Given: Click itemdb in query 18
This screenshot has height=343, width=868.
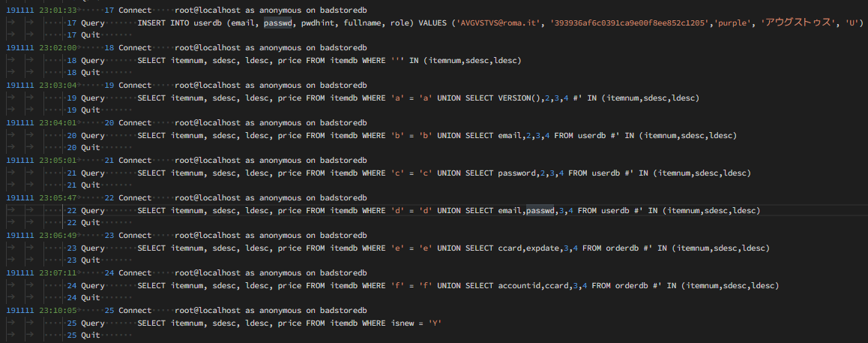Looking at the screenshot, I should (x=343, y=60).
